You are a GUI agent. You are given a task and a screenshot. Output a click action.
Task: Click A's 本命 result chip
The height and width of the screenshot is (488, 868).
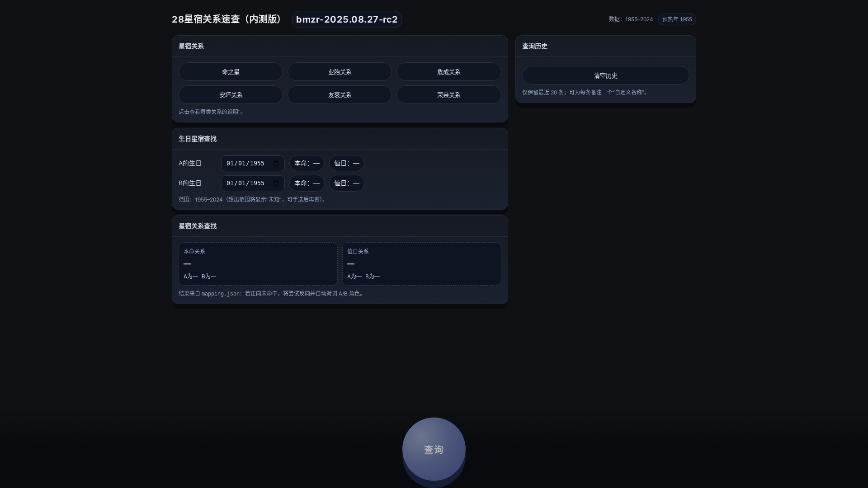pyautogui.click(x=307, y=163)
